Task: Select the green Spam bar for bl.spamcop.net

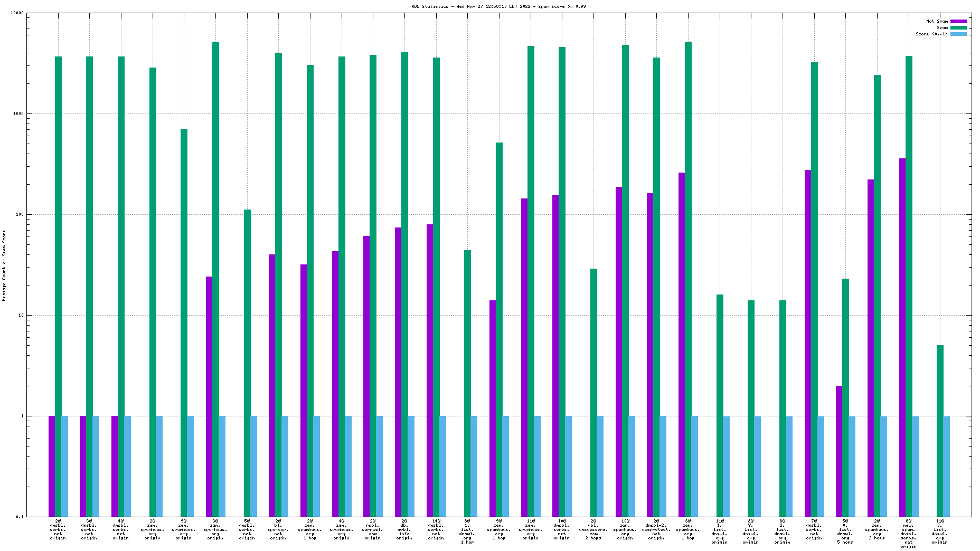Action: [x=278, y=285]
